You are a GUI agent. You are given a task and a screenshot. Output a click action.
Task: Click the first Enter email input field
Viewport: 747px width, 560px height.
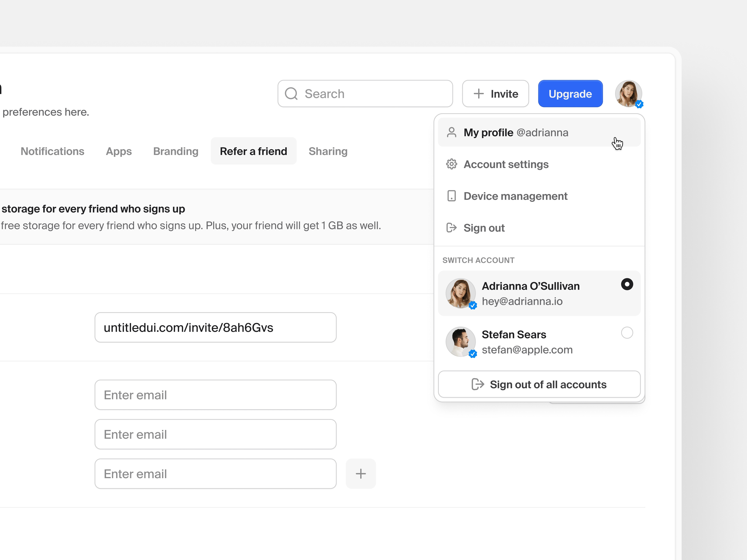click(x=215, y=395)
